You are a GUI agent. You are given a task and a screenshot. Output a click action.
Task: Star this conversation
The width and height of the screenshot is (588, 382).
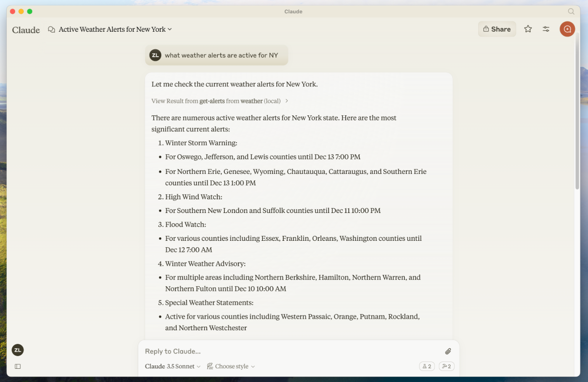tap(528, 29)
